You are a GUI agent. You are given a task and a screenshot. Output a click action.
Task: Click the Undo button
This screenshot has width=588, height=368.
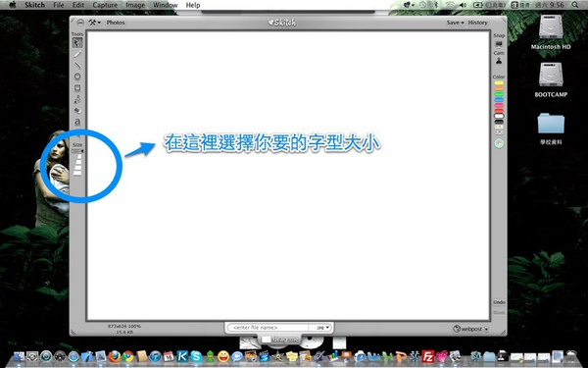pyautogui.click(x=499, y=302)
